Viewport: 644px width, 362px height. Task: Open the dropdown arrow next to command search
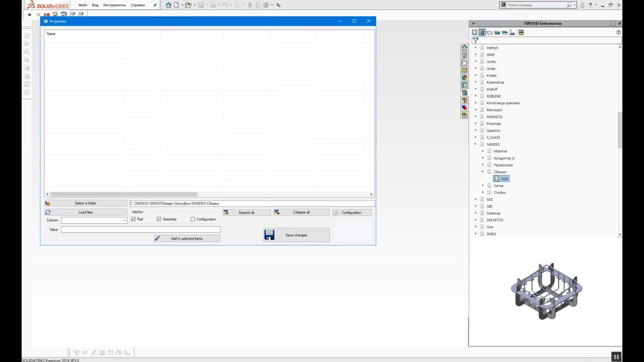(x=575, y=5)
